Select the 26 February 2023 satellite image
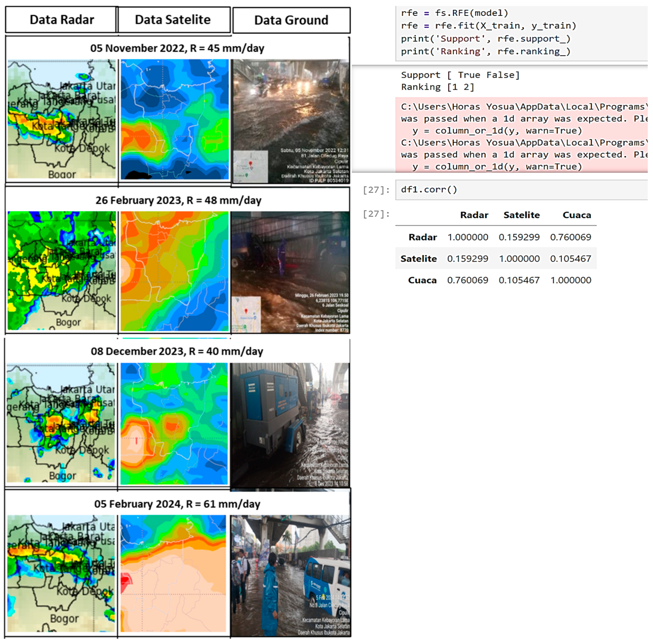The width and height of the screenshot is (653, 644). coord(174,271)
